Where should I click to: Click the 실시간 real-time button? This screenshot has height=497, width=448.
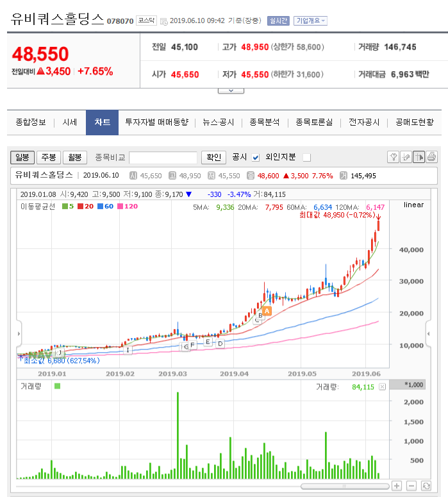coord(278,21)
